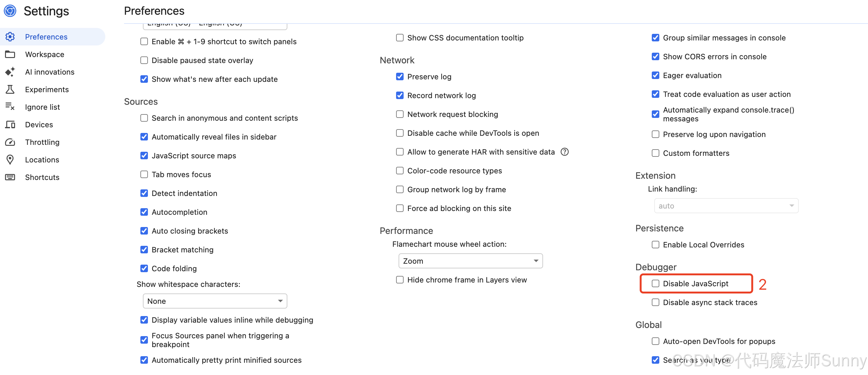Click the Ignore list icon
The image size is (868, 375).
(10, 107)
